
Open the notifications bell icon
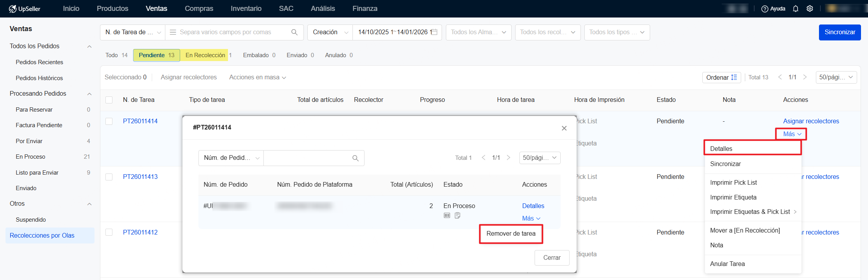click(796, 9)
